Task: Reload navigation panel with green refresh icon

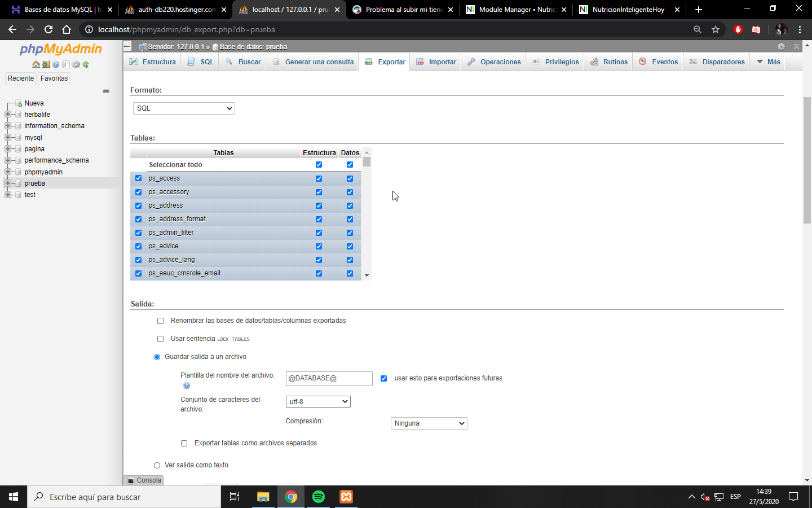Action: point(86,64)
